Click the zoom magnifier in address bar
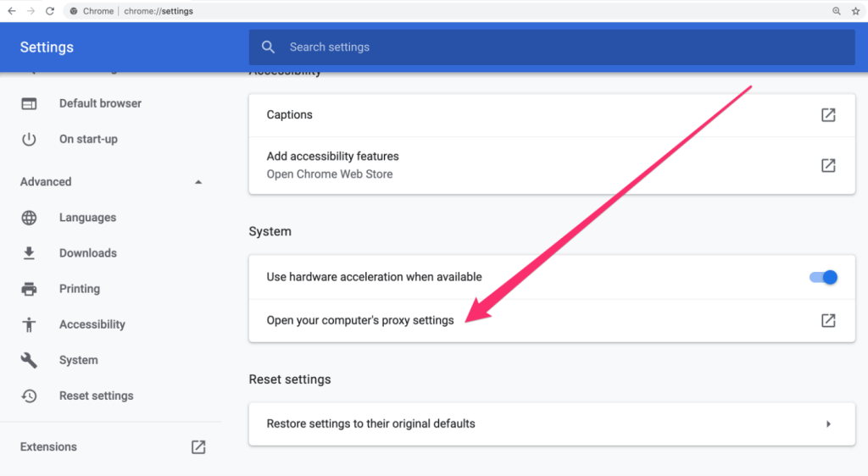 [837, 11]
